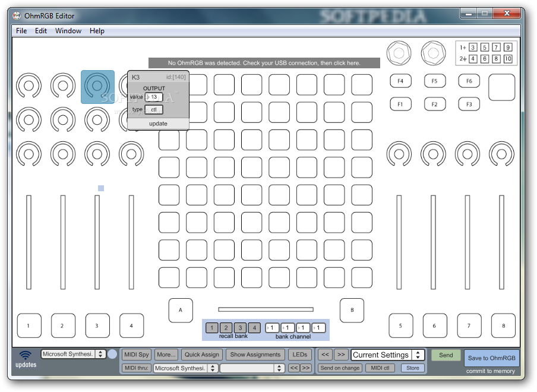Open the empty dropdown next to MIDI thru
537x392 pixels.
pyautogui.click(x=252, y=368)
